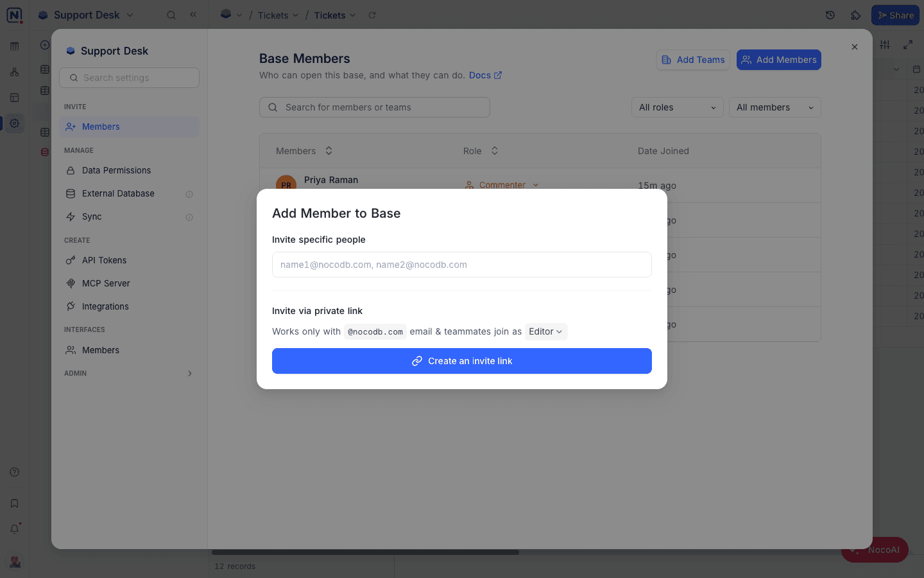Change the invite link role from Editor
This screenshot has width=924, height=578.
(546, 331)
